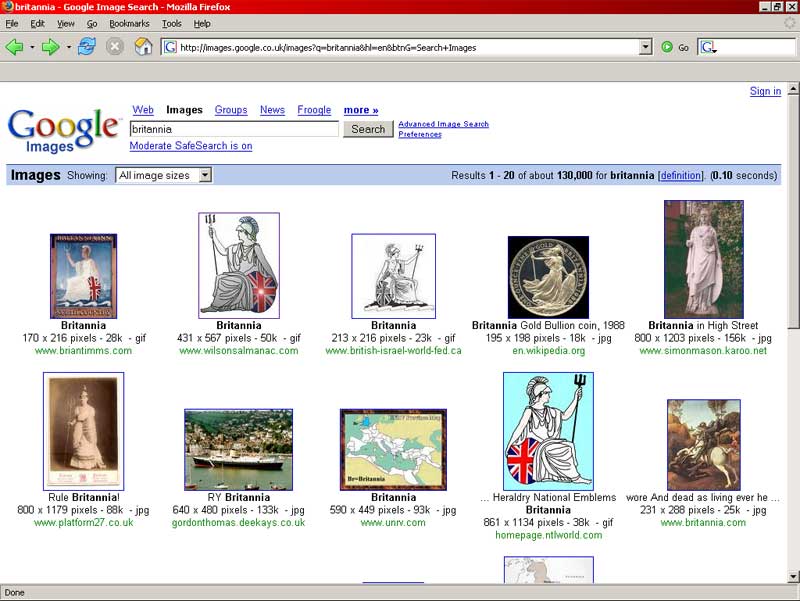Click the green Forward arrow button
This screenshot has height=601, width=800.
coord(50,47)
